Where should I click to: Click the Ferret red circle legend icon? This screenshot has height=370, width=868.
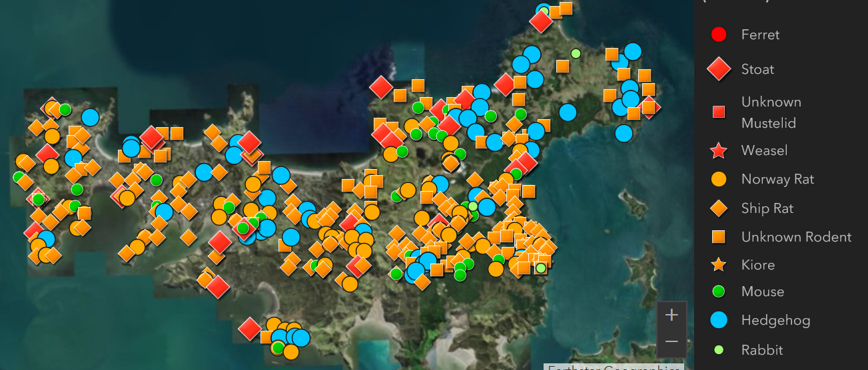(718, 35)
